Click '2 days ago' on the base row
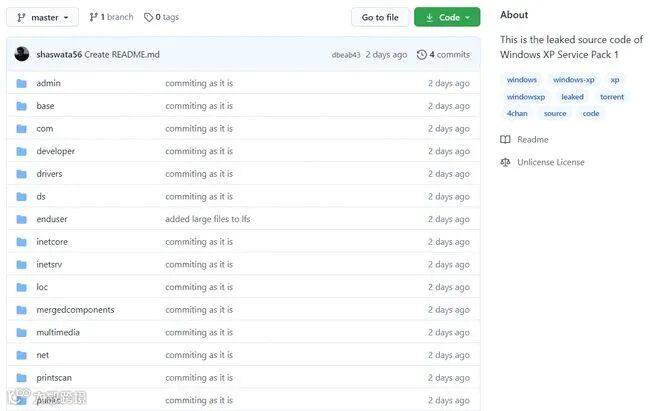 point(449,106)
